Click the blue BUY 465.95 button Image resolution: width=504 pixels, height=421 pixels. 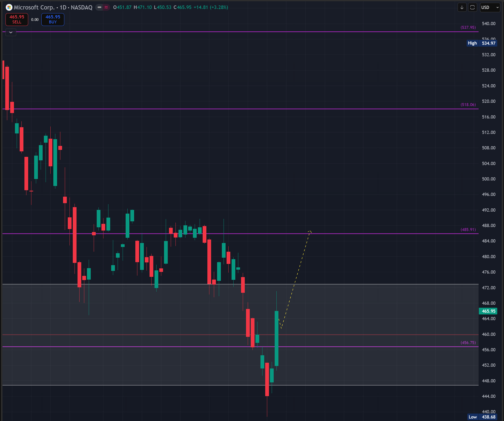tap(53, 19)
